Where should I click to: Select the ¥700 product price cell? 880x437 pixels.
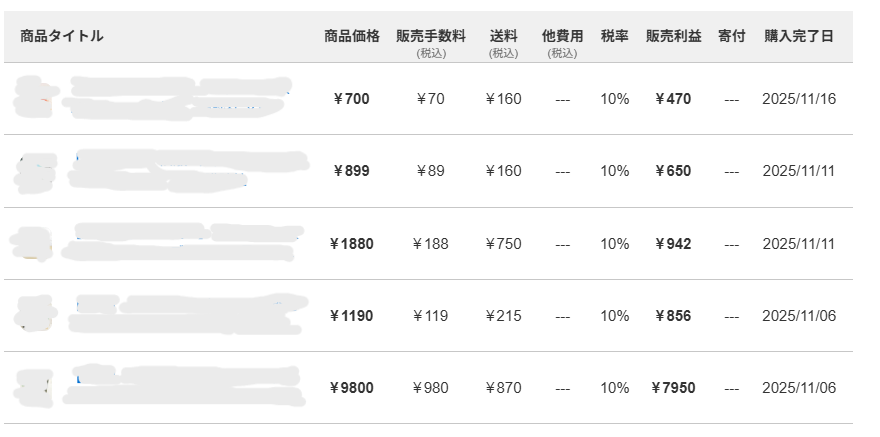[351, 99]
